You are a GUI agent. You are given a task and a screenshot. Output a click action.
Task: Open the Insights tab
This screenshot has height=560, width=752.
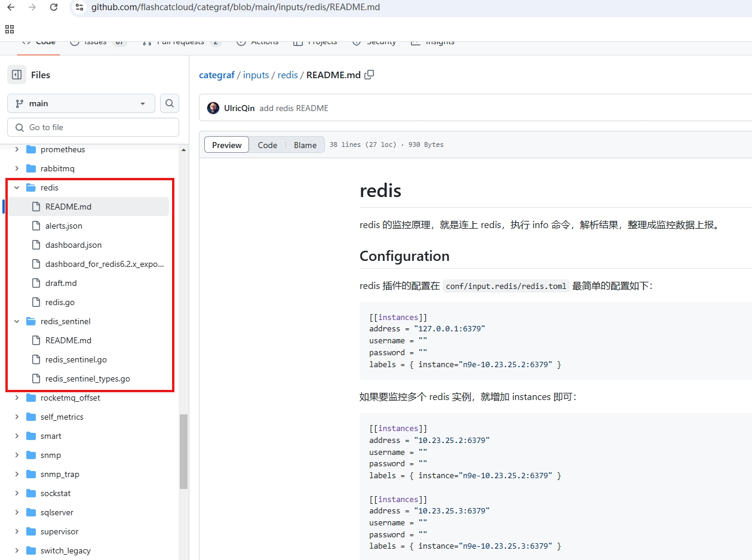[x=432, y=42]
